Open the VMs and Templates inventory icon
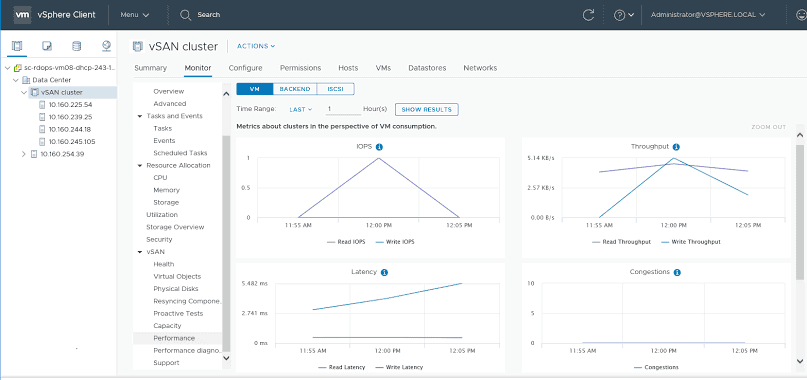 coord(47,46)
